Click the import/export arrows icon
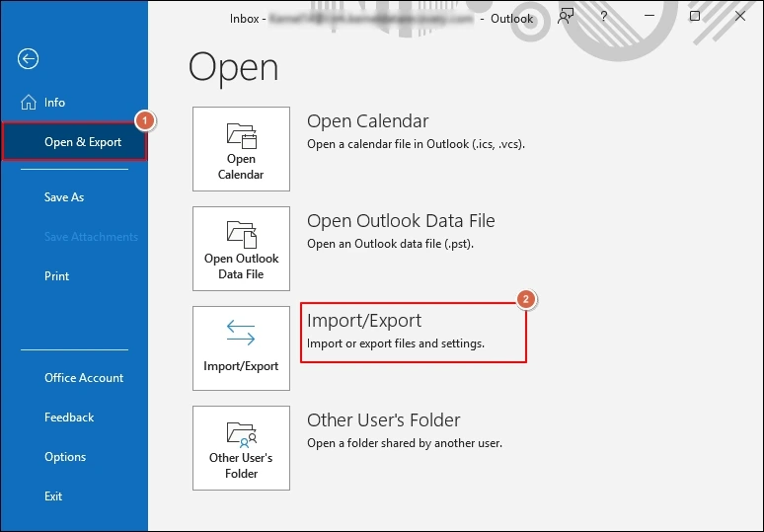The image size is (764, 532). 241,333
